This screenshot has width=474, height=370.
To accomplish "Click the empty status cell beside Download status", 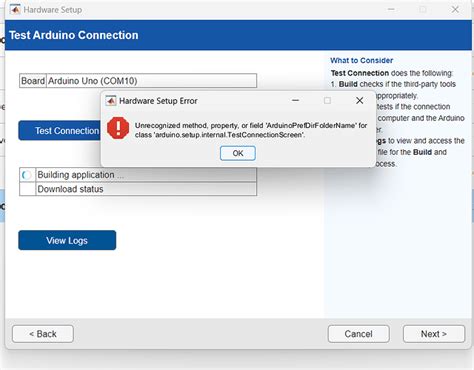I will tap(27, 189).
